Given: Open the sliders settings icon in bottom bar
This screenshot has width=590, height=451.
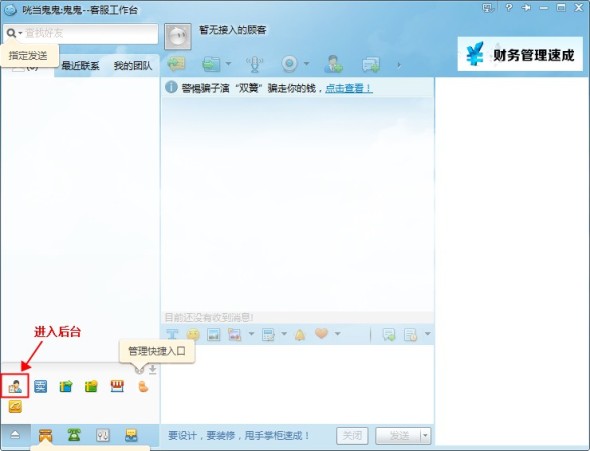Looking at the screenshot, I should (x=103, y=435).
